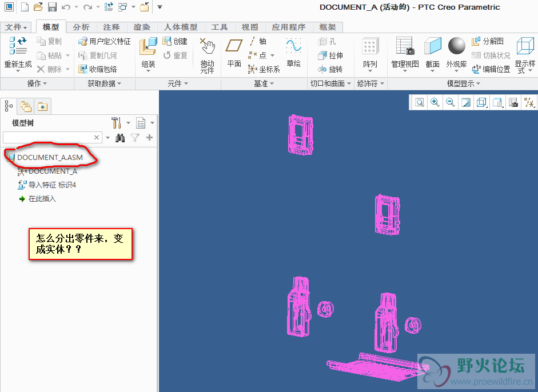The width and height of the screenshot is (538, 392).
Task: Expand the Modifiers (修饰符) group
Action: tap(370, 83)
